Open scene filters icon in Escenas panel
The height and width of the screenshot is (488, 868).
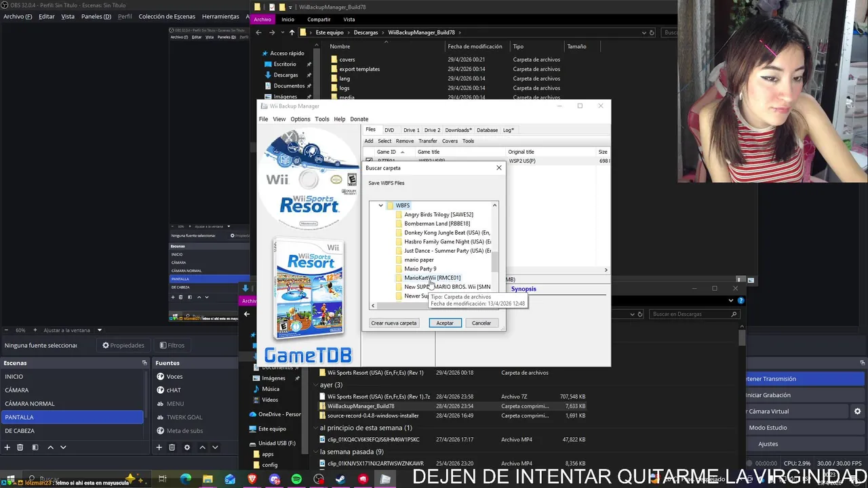pyautogui.click(x=35, y=447)
